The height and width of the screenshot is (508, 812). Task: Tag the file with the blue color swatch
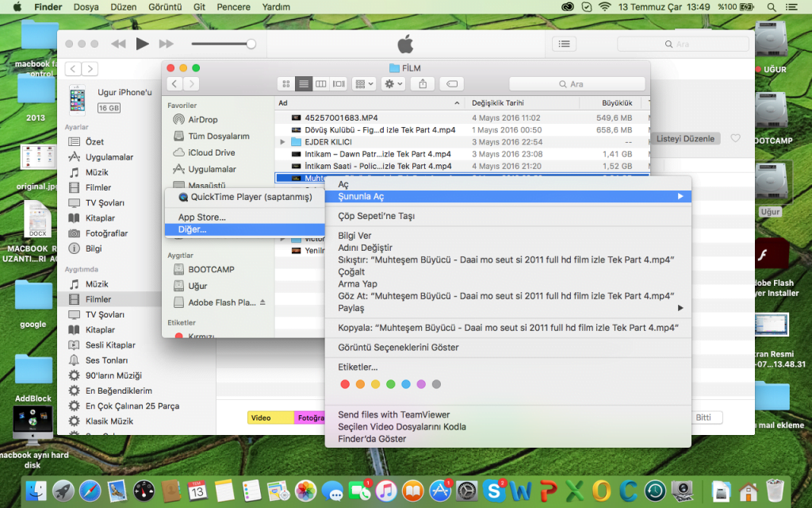click(x=406, y=383)
